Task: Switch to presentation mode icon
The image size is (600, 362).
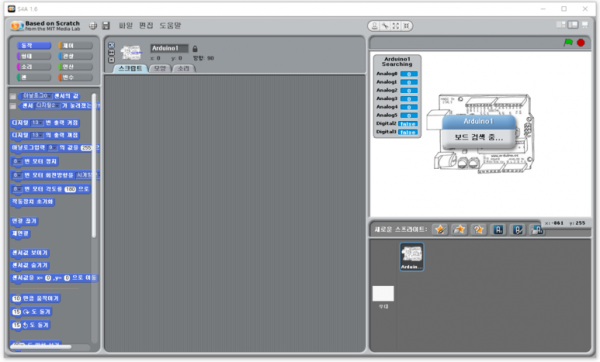Action: click(585, 25)
